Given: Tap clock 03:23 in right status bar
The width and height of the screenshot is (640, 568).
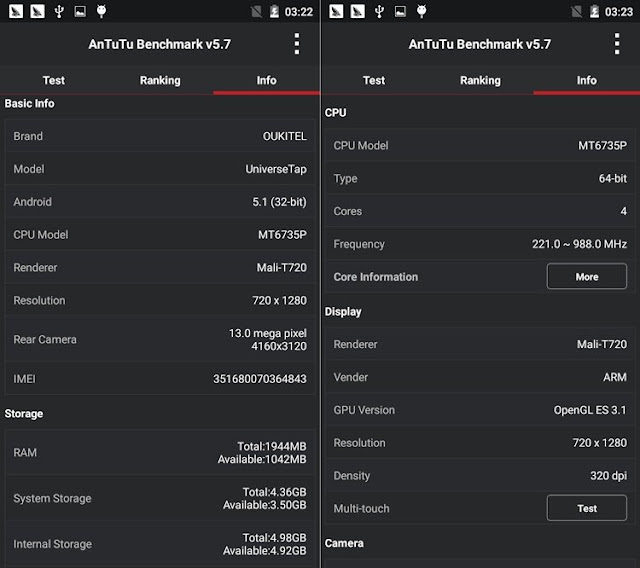Looking at the screenshot, I should pos(619,12).
